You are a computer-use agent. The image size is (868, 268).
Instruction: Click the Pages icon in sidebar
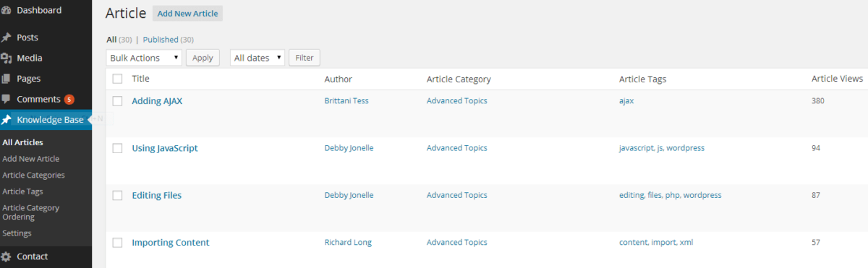click(6, 79)
